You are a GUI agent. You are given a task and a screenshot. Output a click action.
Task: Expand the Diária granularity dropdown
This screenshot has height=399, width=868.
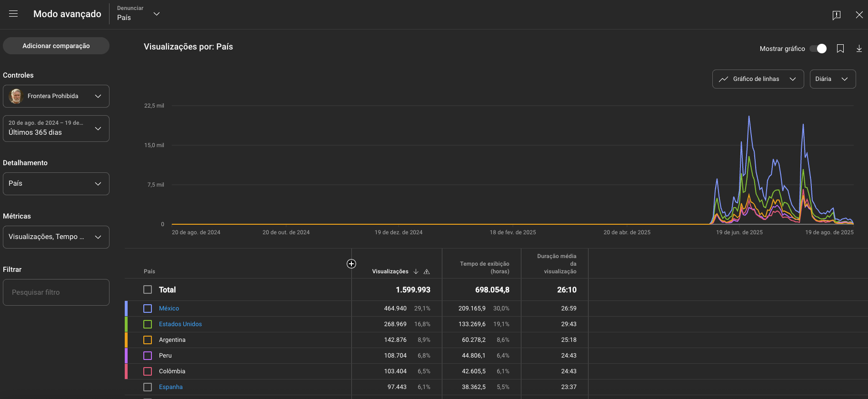click(832, 79)
